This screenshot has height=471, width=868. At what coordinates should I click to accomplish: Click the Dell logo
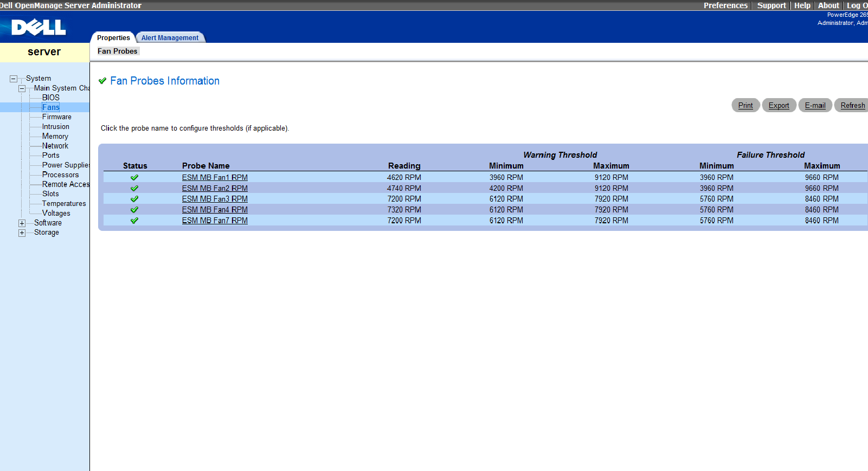pos(38,27)
